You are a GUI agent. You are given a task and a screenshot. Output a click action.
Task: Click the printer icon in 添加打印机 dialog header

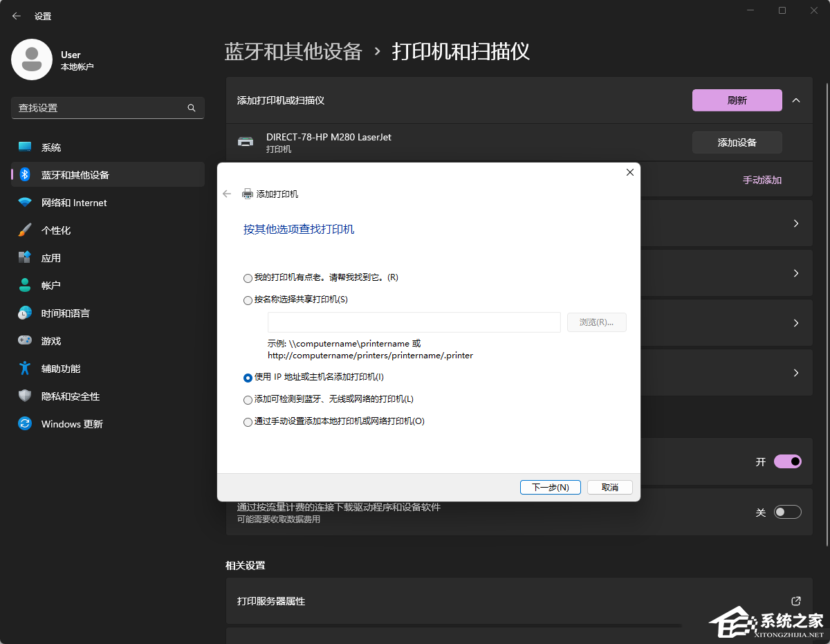(248, 194)
